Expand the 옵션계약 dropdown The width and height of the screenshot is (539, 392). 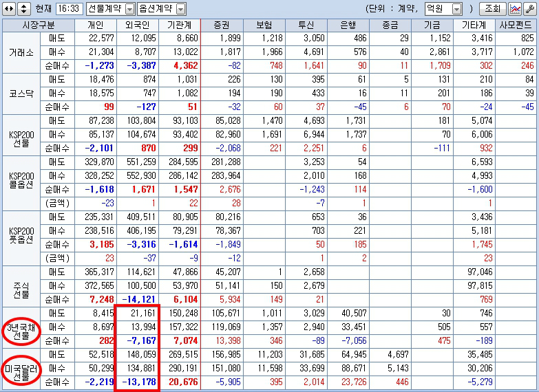pos(181,9)
